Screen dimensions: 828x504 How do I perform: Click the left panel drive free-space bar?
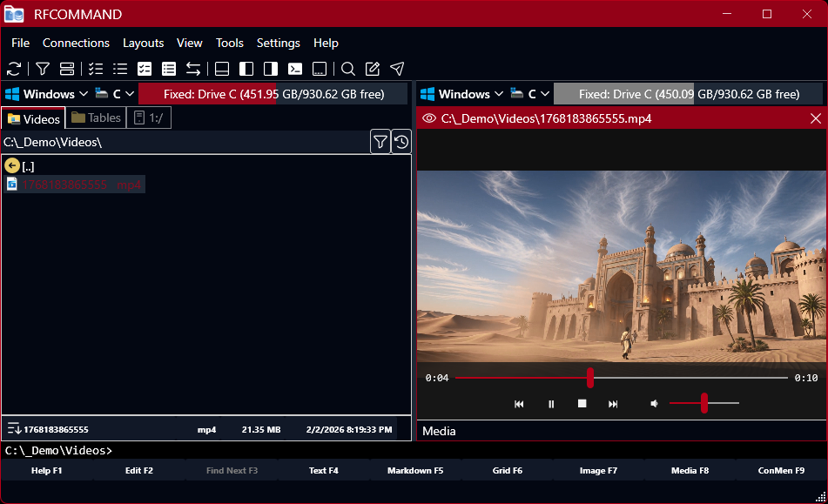pos(273,94)
